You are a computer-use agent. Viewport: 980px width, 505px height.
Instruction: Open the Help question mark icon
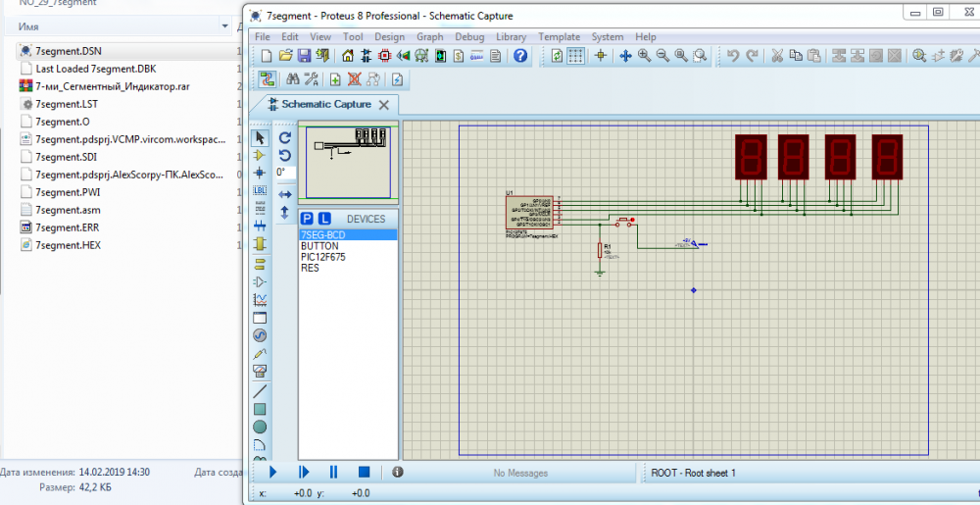(520, 56)
